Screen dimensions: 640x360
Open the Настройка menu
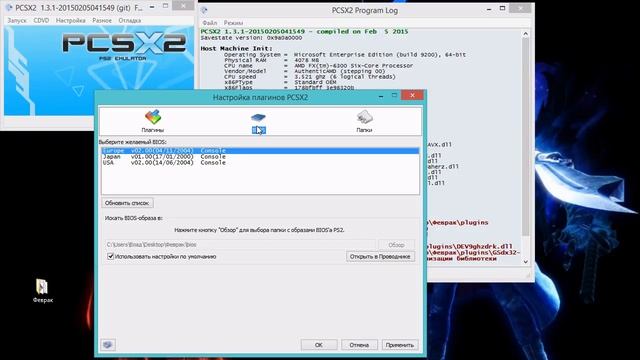(x=71, y=20)
